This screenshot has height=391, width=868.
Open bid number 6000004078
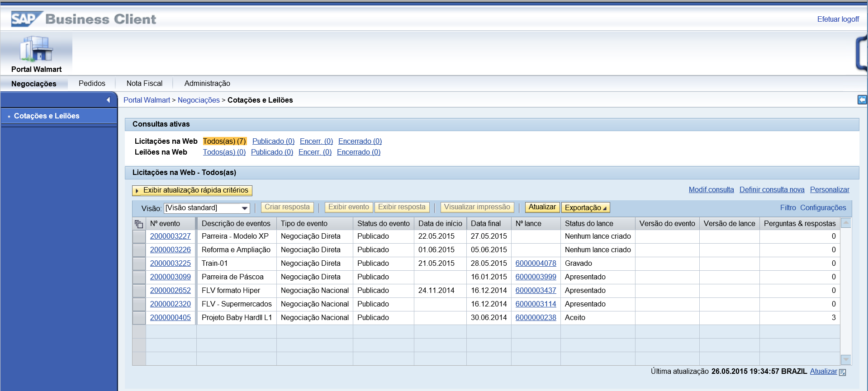536,263
